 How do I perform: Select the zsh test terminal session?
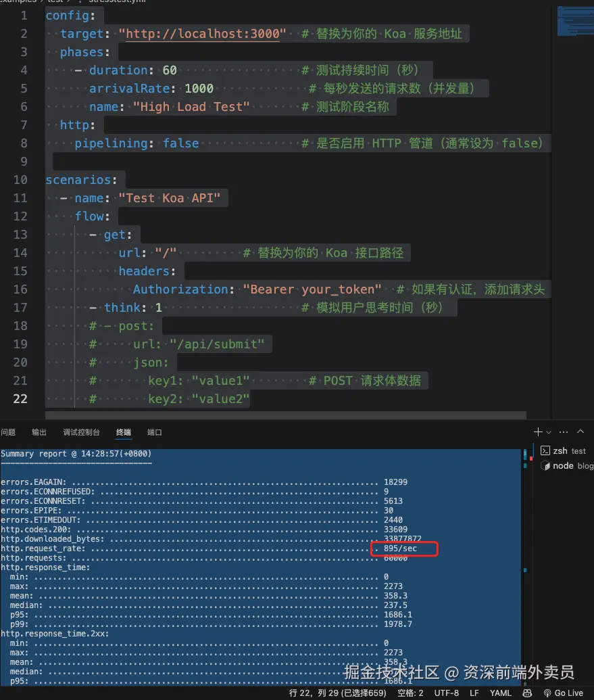(564, 451)
